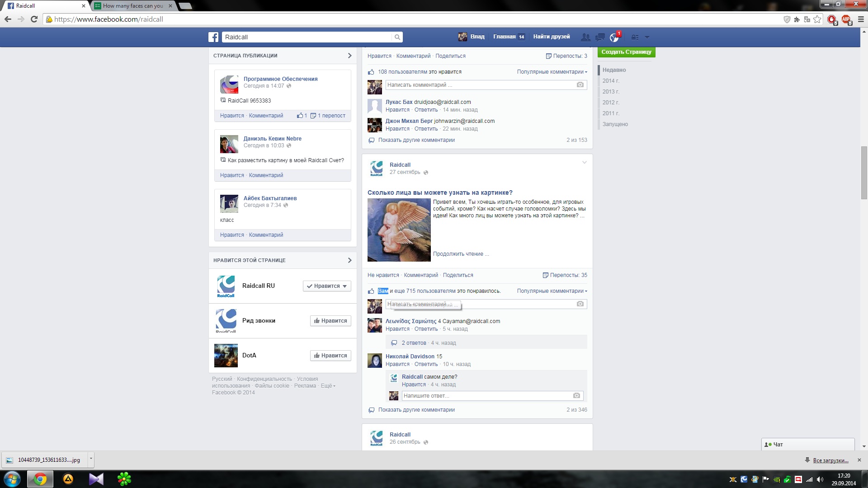Click network signal icon in tray
This screenshot has width=868, height=488.
809,479
